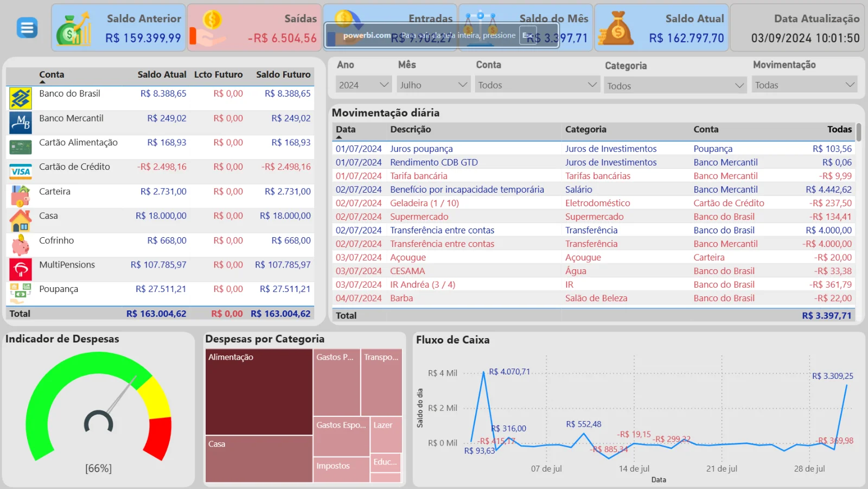Image resolution: width=868 pixels, height=489 pixels.
Task: Select the Juros poupança transaction row
Action: point(593,149)
